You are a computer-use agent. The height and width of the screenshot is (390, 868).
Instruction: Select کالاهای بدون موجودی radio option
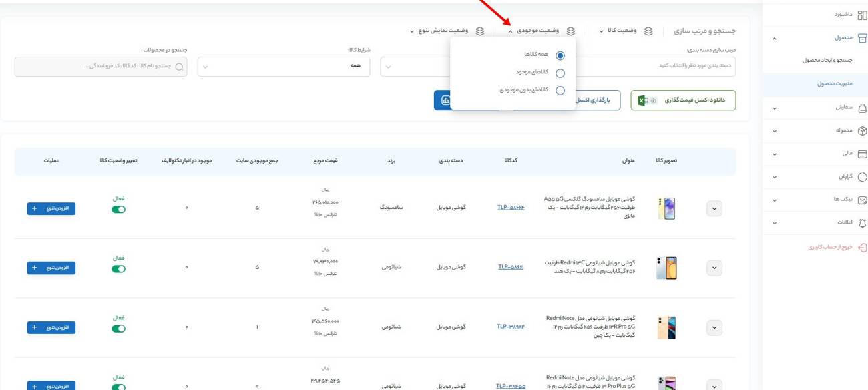tap(560, 90)
